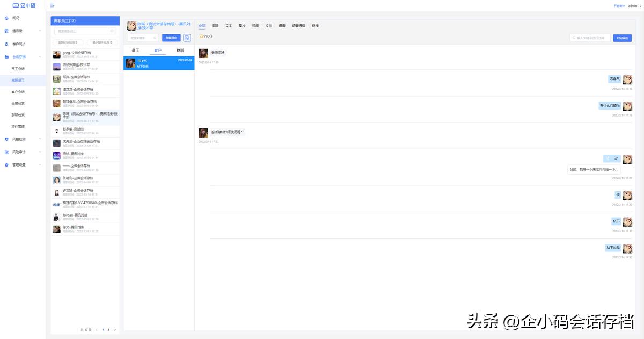Click the 时间筛选 time filter button

point(623,38)
